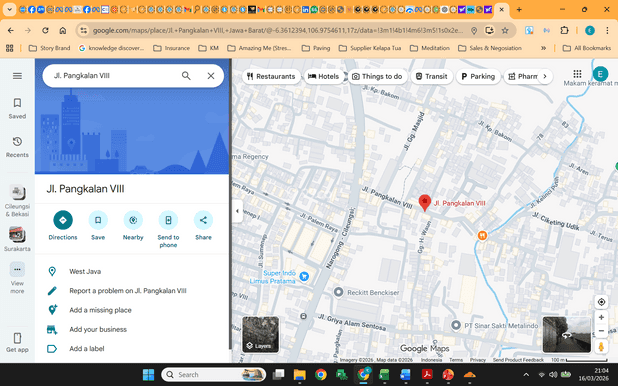This screenshot has width=618, height=386.
Task: Show hidden bookmarks chevron
Action: click(544, 48)
